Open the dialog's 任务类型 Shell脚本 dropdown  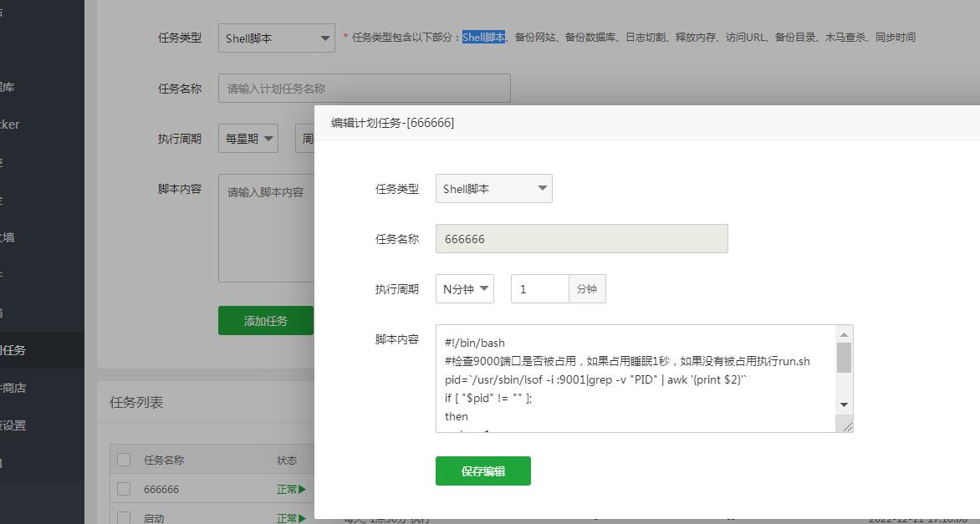tap(493, 189)
